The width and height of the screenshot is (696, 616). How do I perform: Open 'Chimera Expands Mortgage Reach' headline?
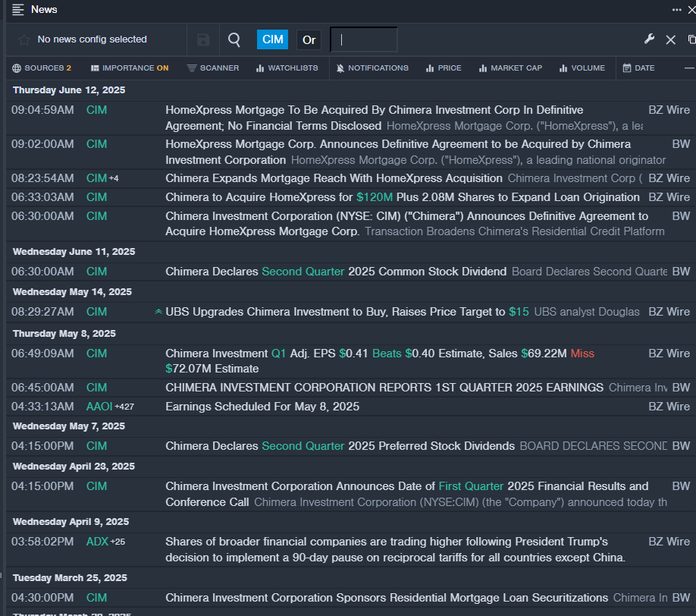[x=334, y=178]
